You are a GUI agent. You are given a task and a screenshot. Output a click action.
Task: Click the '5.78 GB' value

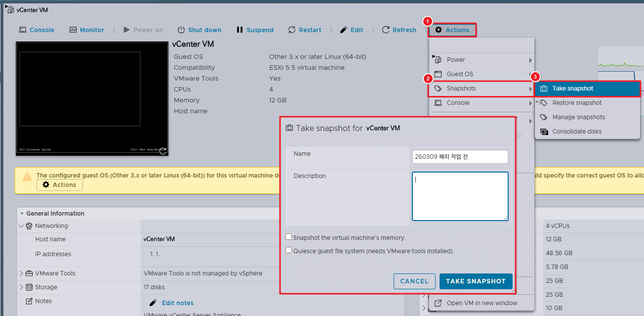(x=557, y=267)
